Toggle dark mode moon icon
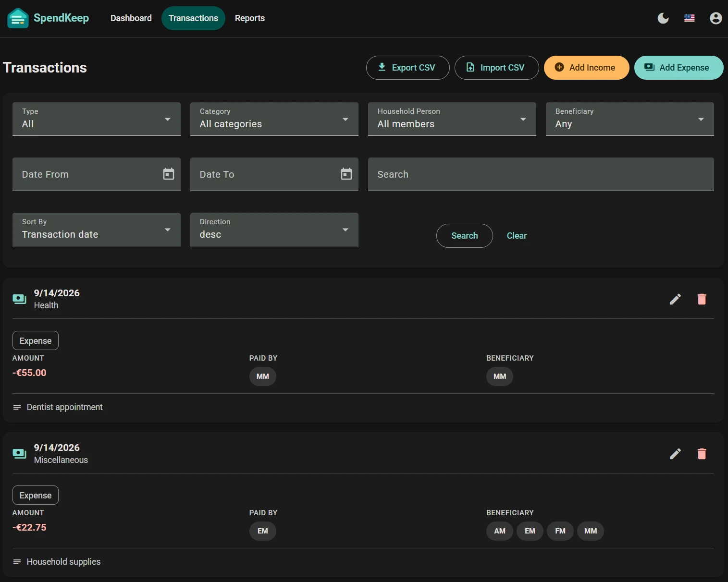This screenshot has height=582, width=728. tap(663, 18)
